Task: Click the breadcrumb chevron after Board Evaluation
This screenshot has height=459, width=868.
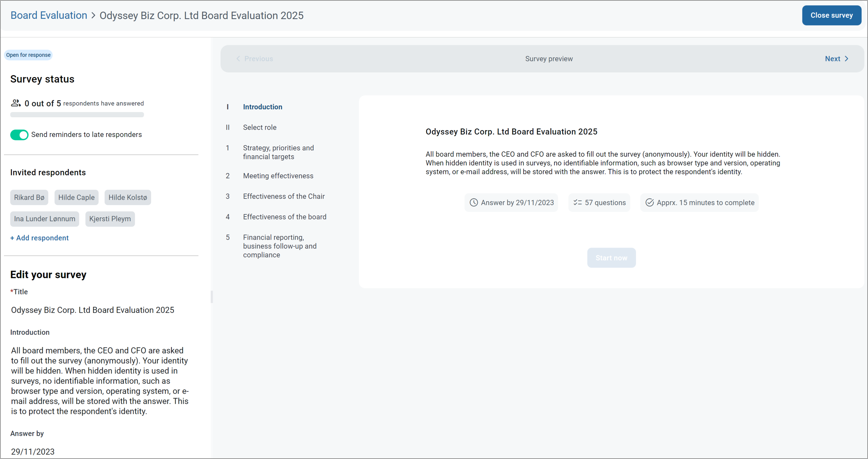Action: 93,16
